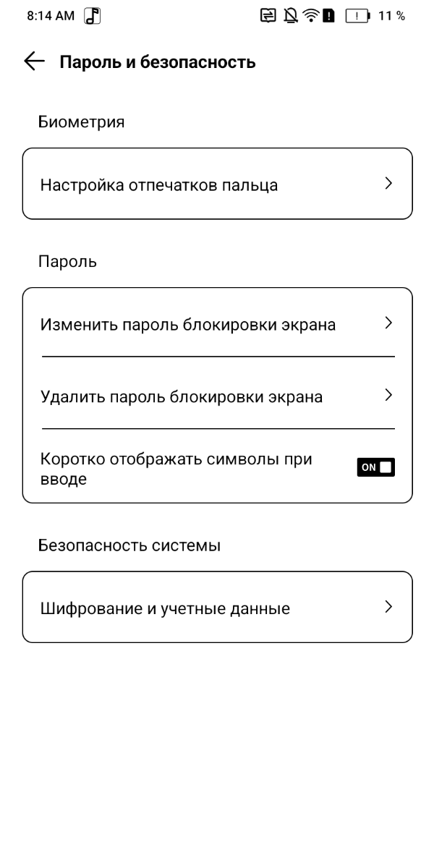Open Изменить пароль блокировки экрана
This screenshot has height=868, width=434.
(188, 325)
